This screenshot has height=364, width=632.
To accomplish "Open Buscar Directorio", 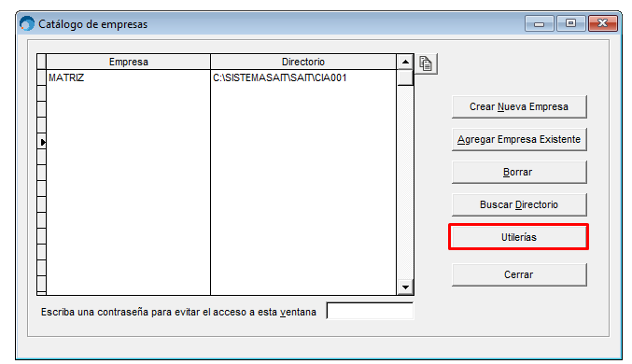I will pos(519,204).
